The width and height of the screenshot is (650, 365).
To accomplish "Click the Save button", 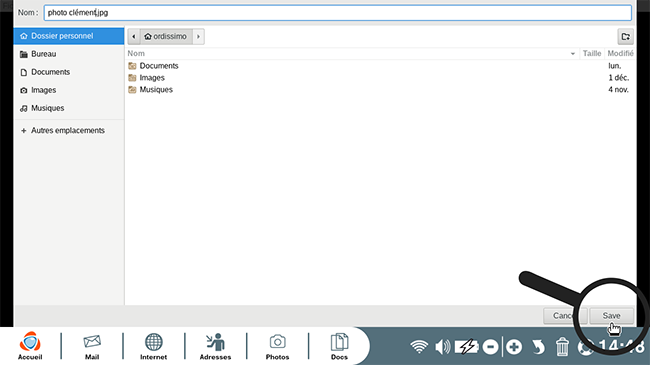I will (611, 316).
